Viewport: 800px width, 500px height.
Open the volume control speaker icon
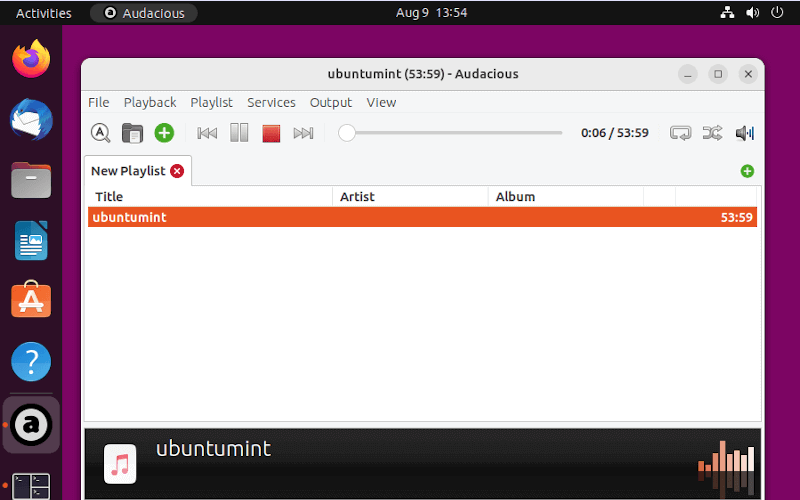[744, 133]
